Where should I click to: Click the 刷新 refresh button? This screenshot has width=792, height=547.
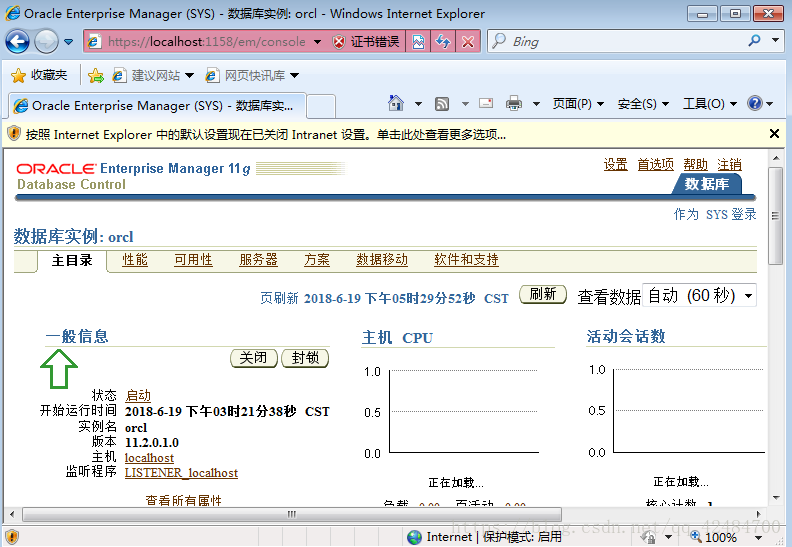tap(543, 294)
